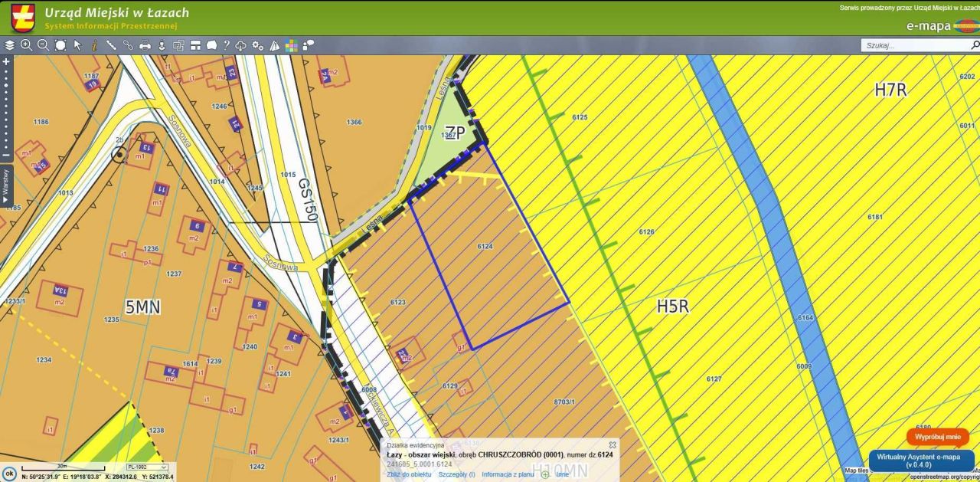980x482 pixels.
Task: Click parcel label 6164 on map
Action: (x=805, y=317)
